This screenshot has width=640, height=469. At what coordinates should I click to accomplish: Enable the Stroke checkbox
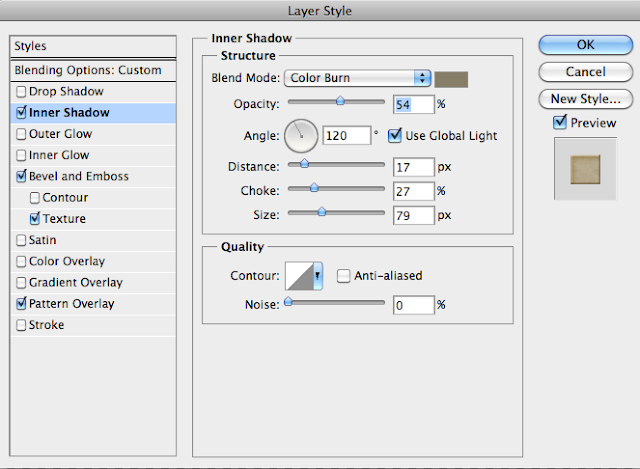click(22, 325)
